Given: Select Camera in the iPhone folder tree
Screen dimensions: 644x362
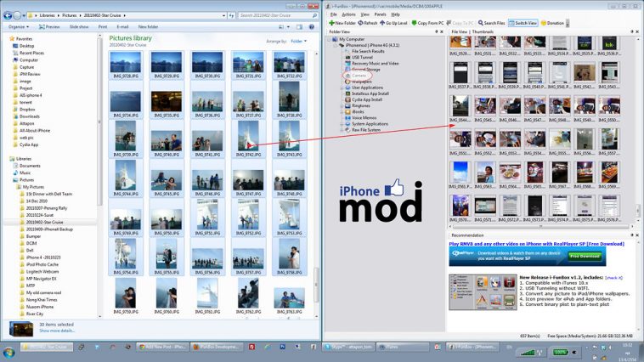Looking at the screenshot, I should point(360,76).
